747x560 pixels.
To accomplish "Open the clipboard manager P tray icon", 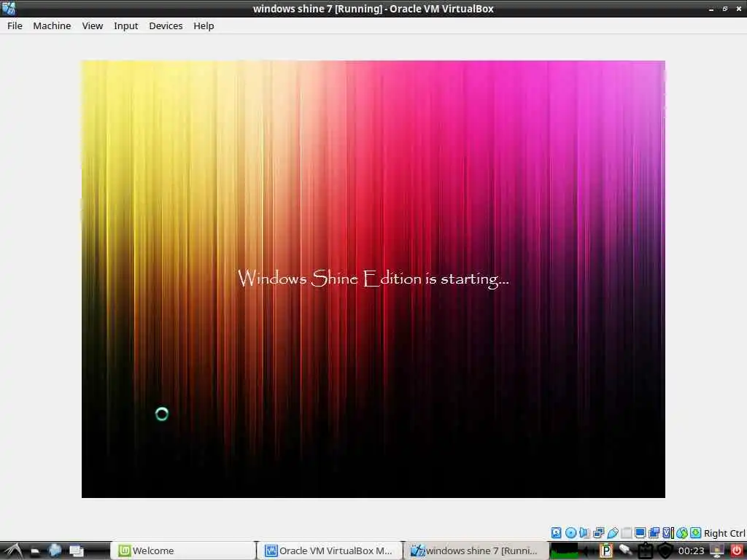I will click(x=606, y=551).
